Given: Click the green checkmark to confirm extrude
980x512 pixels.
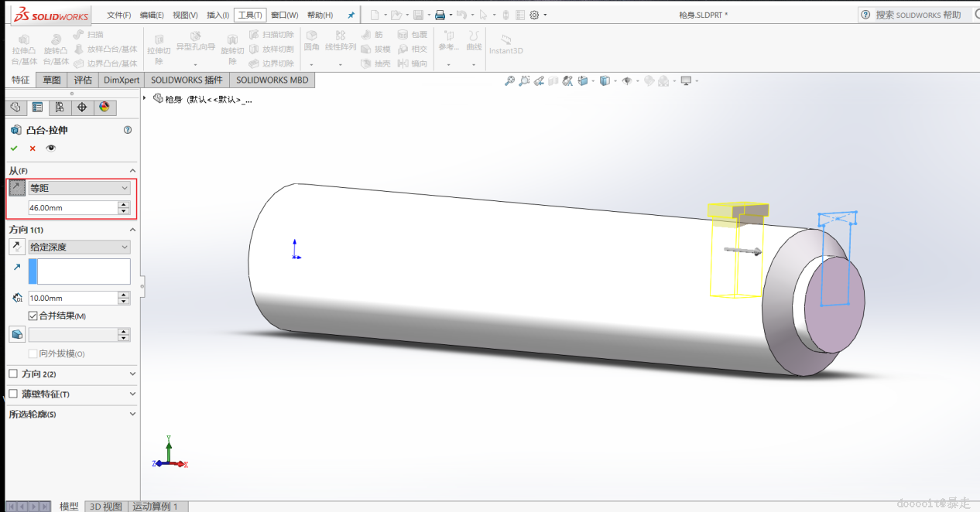Looking at the screenshot, I should click(14, 148).
